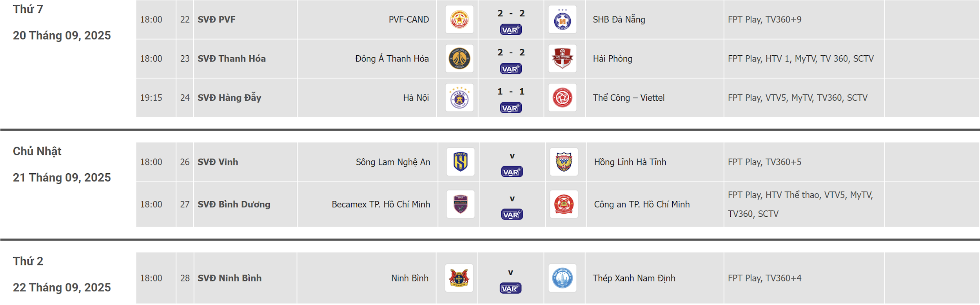Click the Thép Xanh Nam Định team name

coord(634,278)
